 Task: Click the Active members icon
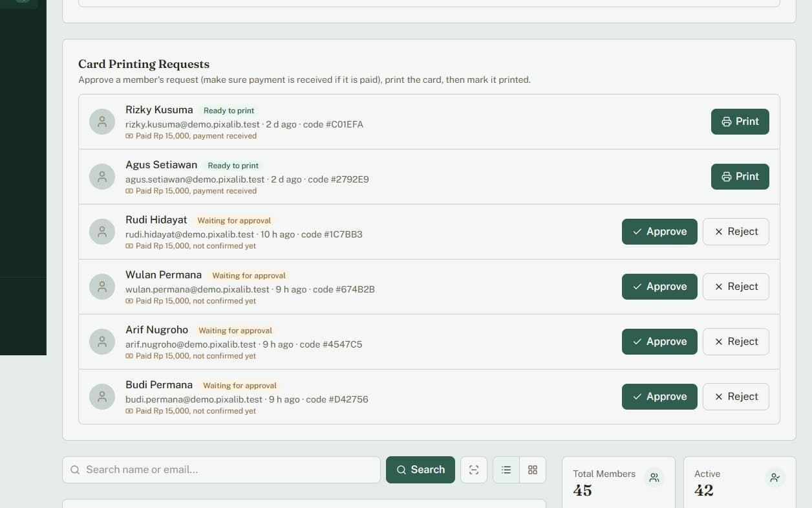click(775, 478)
